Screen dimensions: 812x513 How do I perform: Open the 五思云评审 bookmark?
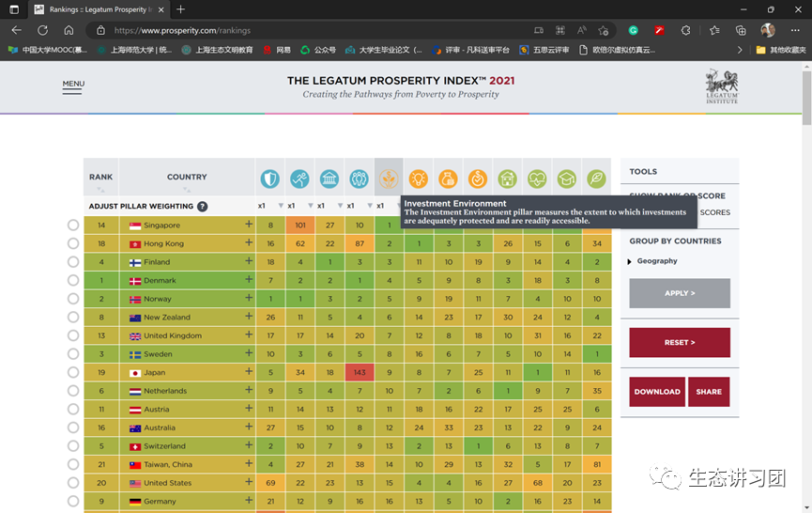[x=544, y=50]
